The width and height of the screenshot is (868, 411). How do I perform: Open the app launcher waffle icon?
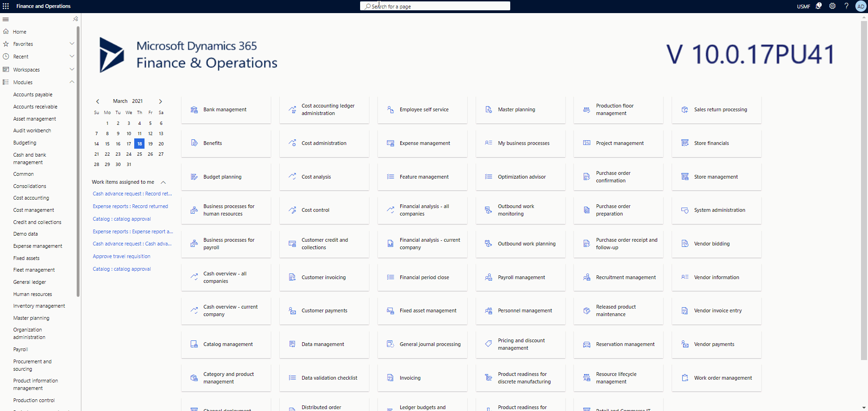point(6,6)
